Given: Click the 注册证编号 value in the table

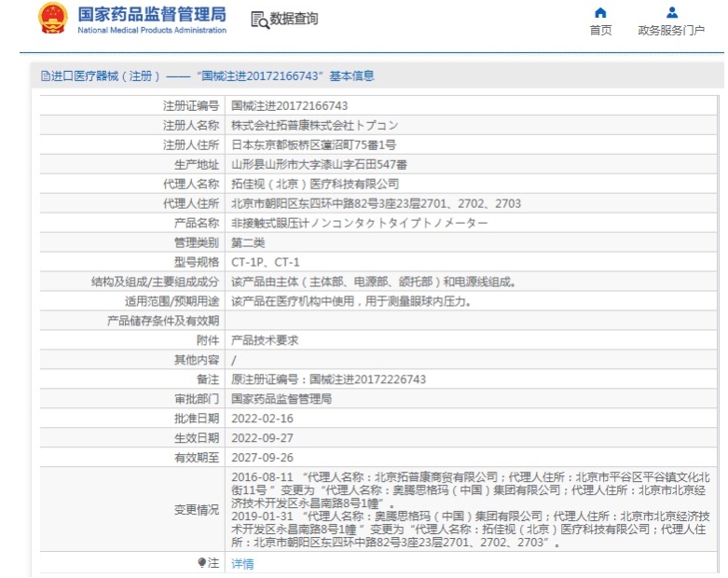Looking at the screenshot, I should tap(289, 106).
